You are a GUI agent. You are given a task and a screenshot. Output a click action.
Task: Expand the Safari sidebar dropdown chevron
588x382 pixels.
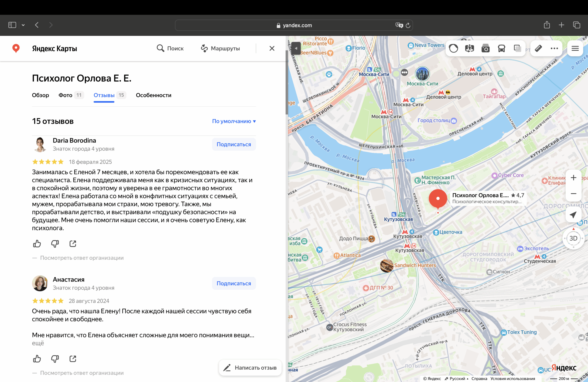pyautogui.click(x=23, y=25)
